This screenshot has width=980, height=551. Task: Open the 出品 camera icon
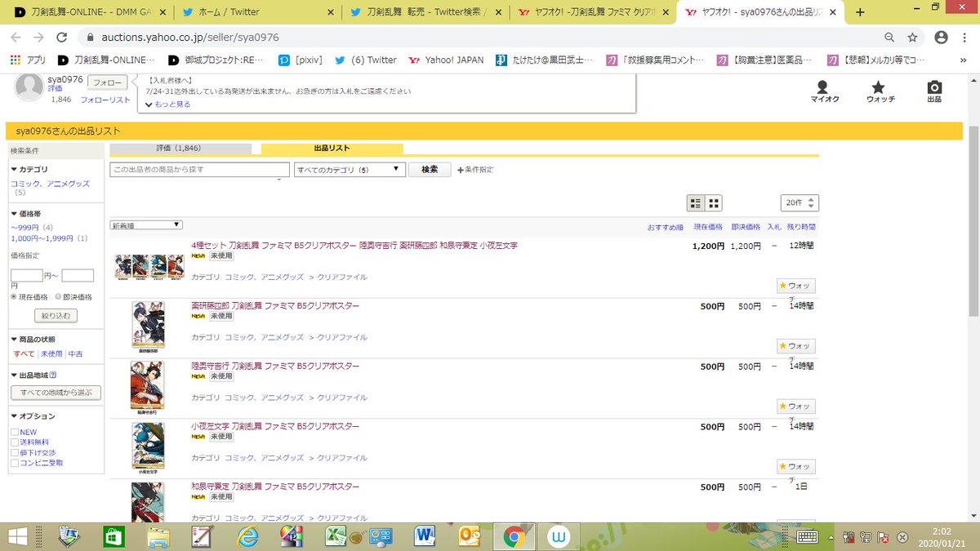pos(933,91)
